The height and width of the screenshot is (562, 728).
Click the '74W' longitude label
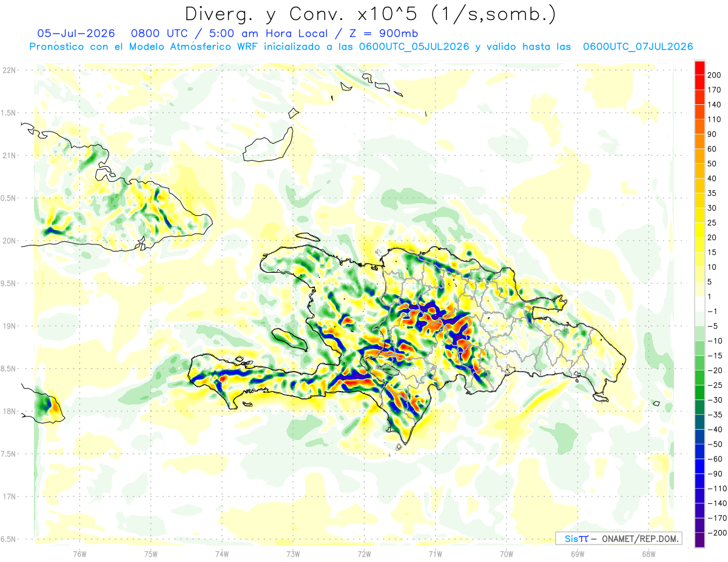click(x=222, y=554)
